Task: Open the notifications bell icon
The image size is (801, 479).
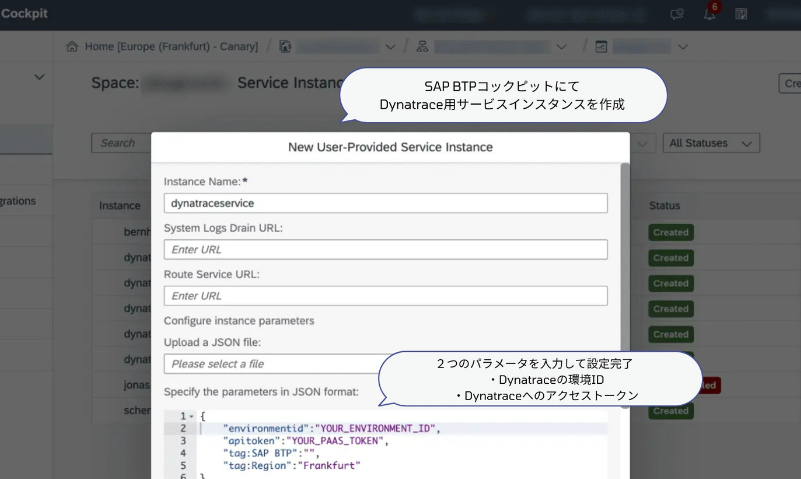Action: coord(710,14)
